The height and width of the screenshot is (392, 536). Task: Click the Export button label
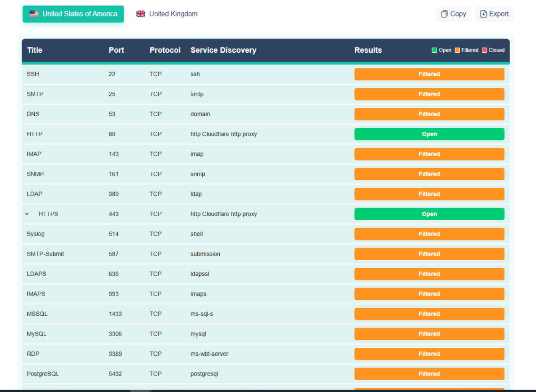[x=499, y=14]
